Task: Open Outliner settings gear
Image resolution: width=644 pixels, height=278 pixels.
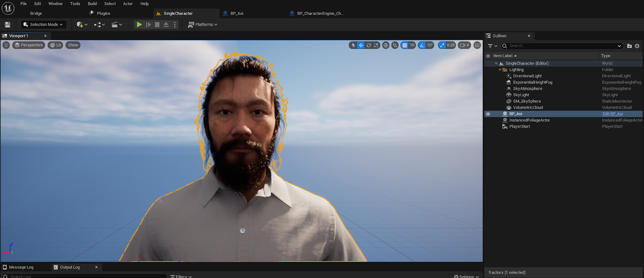Action: [637, 46]
